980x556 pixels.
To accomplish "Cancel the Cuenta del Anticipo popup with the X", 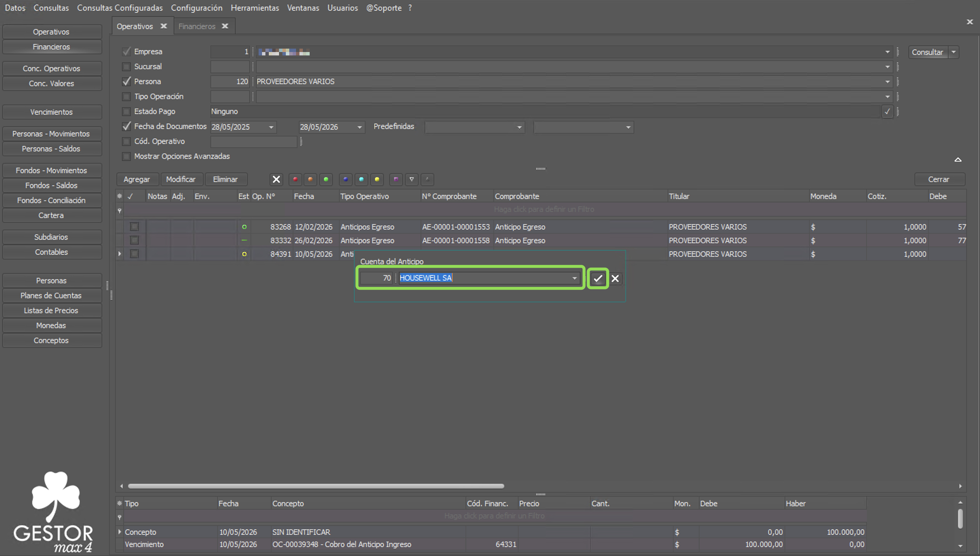I will click(x=615, y=279).
